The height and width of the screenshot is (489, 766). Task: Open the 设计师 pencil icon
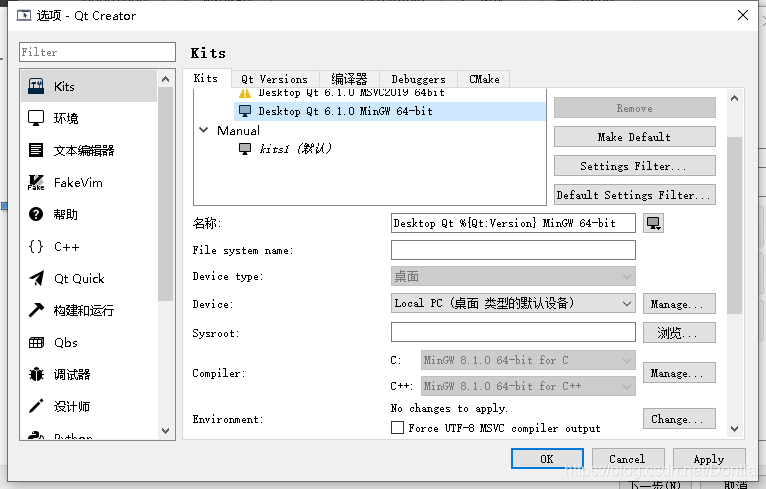click(36, 406)
